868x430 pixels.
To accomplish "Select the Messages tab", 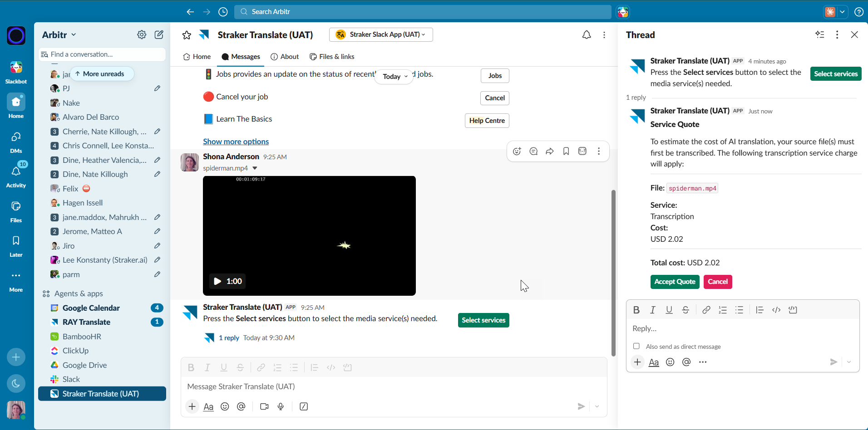I will pyautogui.click(x=241, y=57).
